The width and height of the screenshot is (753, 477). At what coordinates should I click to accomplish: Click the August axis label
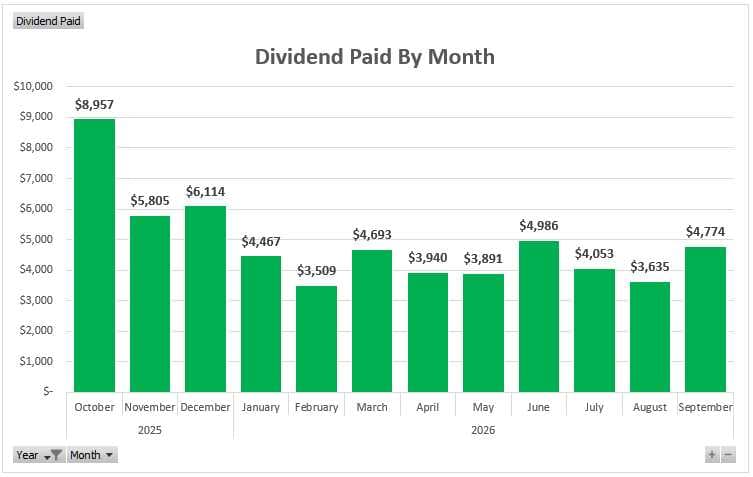tap(650, 407)
